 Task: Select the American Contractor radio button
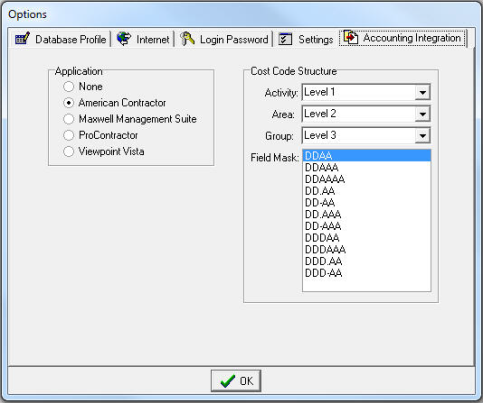[68, 103]
